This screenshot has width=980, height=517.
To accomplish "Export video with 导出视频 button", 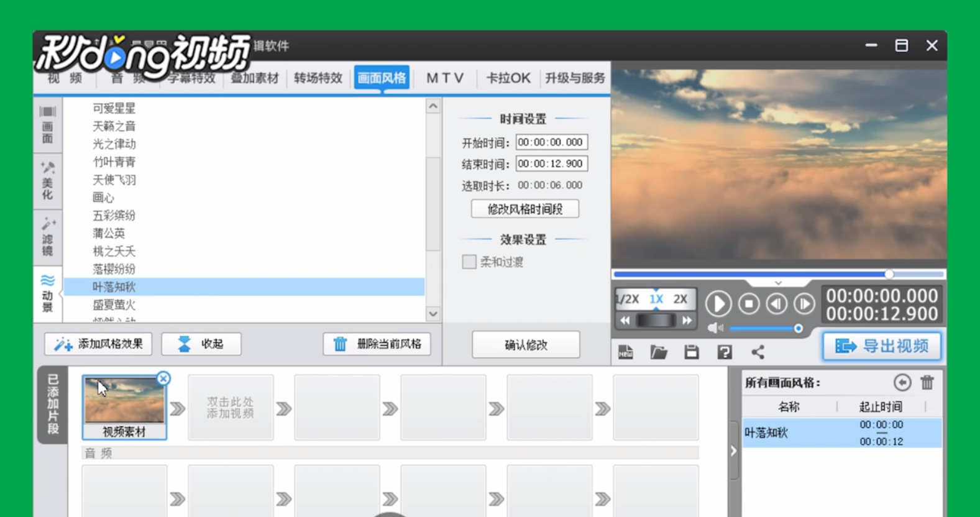I will (882, 346).
